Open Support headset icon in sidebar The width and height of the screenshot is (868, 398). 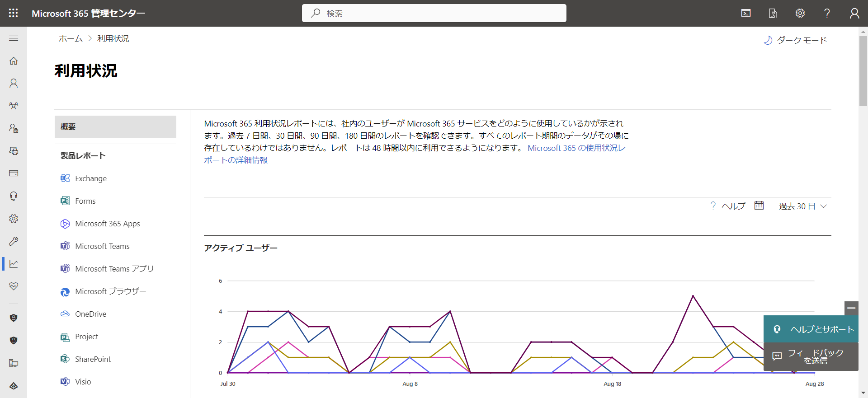(x=14, y=196)
